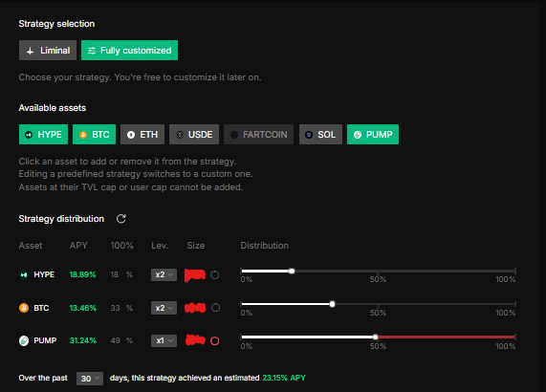
Task: Open the 30 days period dropdown
Action: (x=90, y=379)
